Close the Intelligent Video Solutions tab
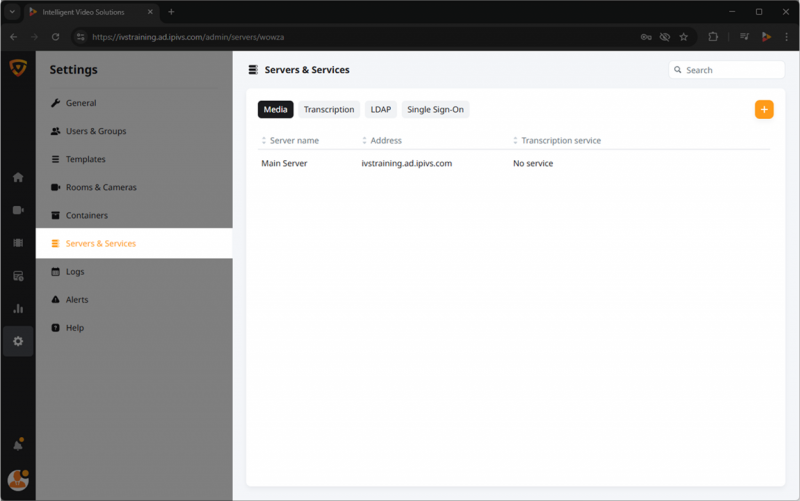800x501 pixels. tap(150, 12)
